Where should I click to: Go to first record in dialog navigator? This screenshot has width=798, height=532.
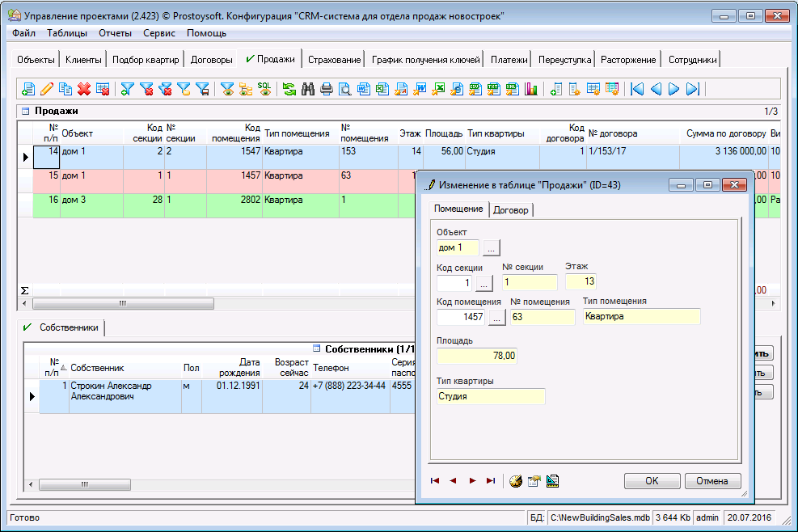(435, 481)
